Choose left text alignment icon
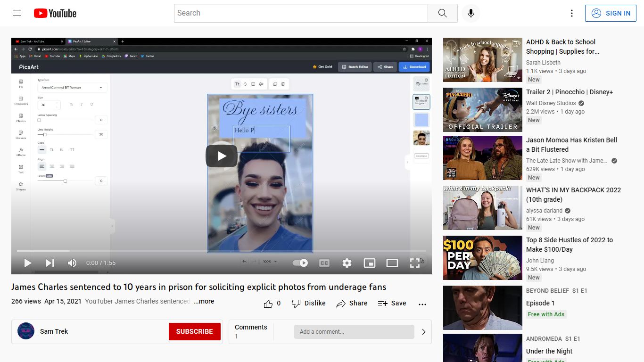This screenshot has height=362, width=644. 42,166
